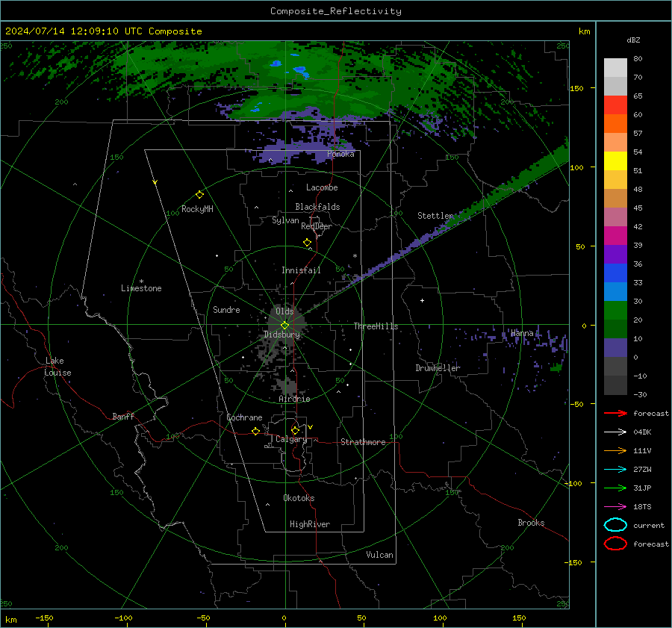The width and height of the screenshot is (672, 628).
Task: Click the 04DK legend text
Action: tap(642, 432)
